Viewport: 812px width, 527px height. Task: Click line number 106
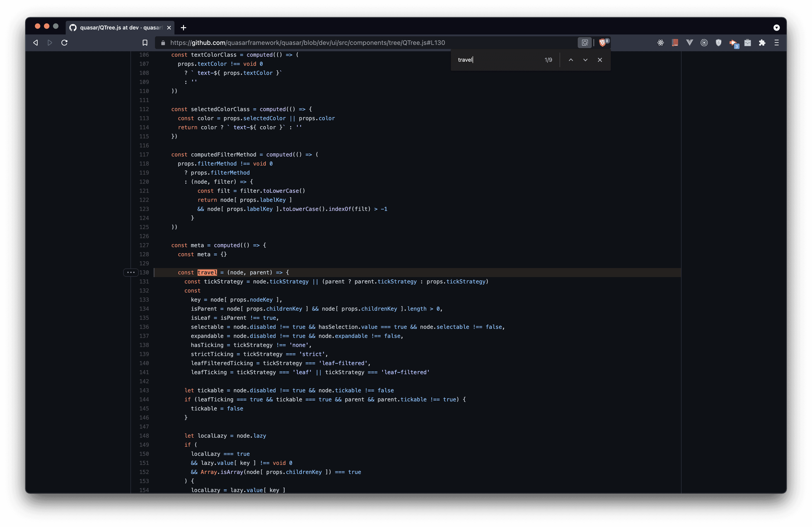(144, 55)
